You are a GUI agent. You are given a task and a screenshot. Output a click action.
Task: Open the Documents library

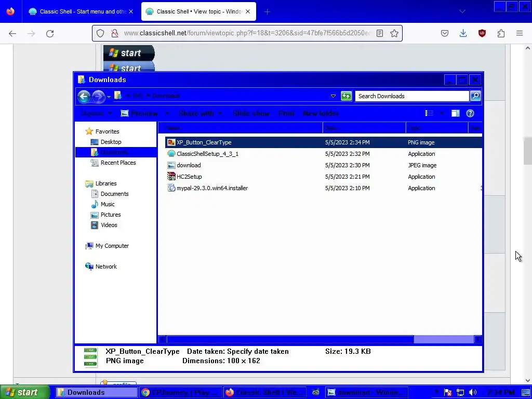pyautogui.click(x=114, y=194)
